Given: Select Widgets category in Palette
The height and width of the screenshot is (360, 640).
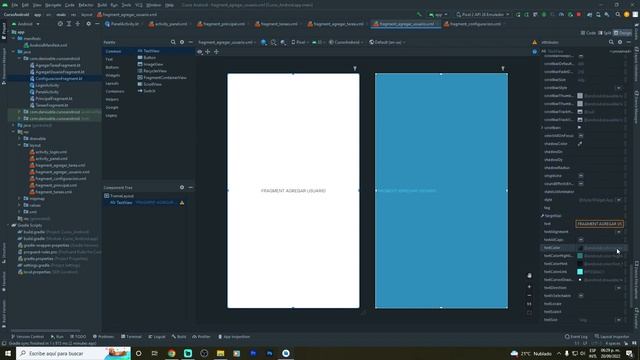Looking at the screenshot, I should [113, 76].
